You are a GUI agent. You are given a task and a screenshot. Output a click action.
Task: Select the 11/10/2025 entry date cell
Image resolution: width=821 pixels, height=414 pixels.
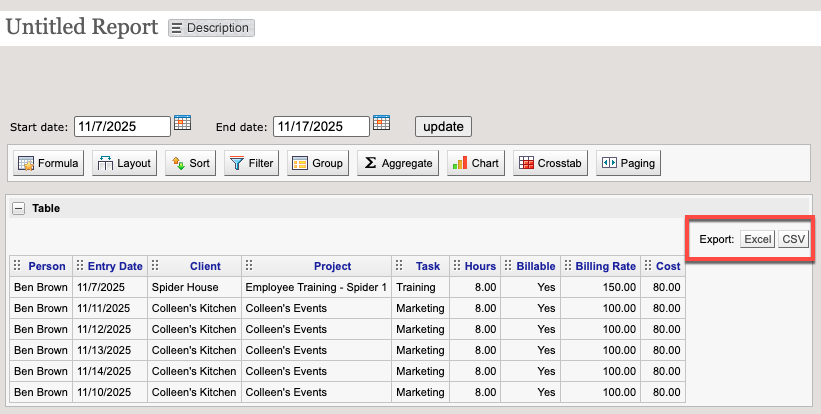point(110,392)
